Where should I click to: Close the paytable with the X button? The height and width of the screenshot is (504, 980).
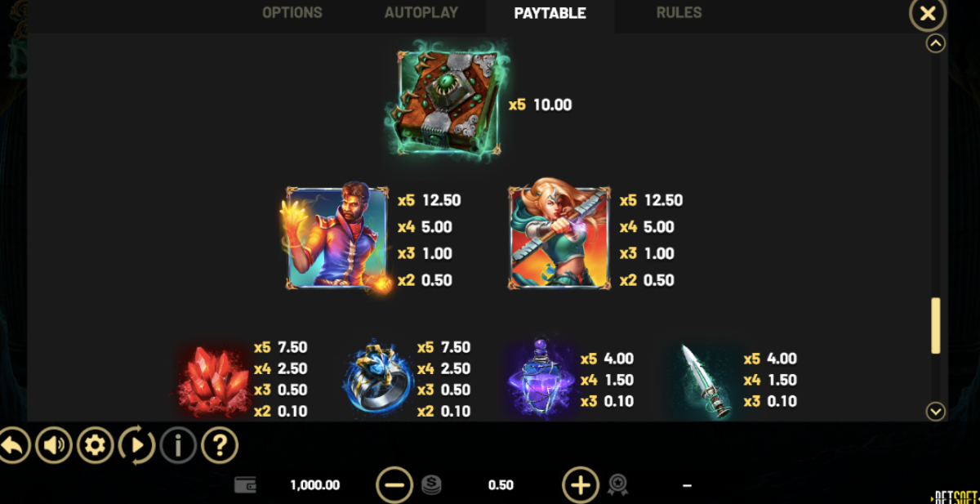point(928,14)
